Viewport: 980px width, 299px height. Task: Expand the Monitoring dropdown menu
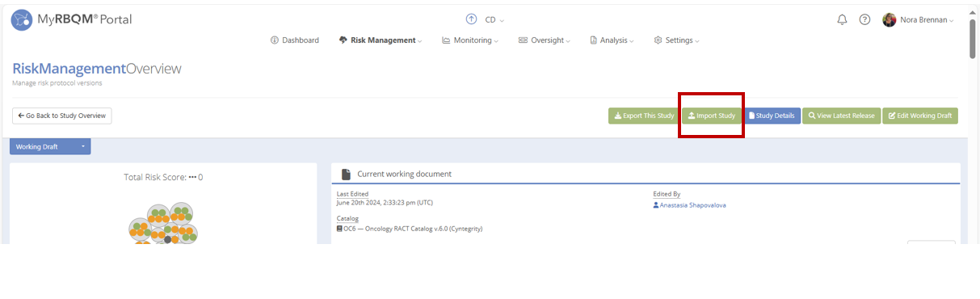pos(470,40)
